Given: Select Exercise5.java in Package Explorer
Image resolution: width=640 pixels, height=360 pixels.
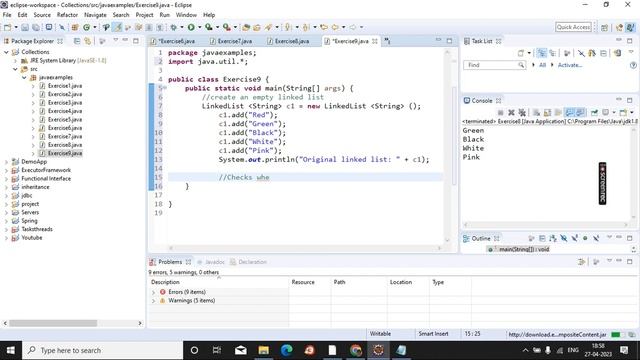Looking at the screenshot, I should tap(65, 120).
